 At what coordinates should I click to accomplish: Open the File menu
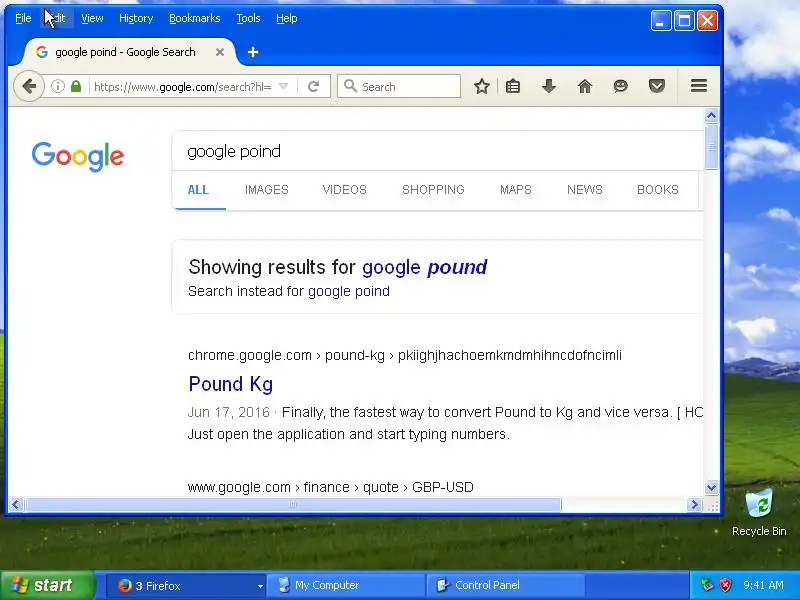tap(23, 18)
